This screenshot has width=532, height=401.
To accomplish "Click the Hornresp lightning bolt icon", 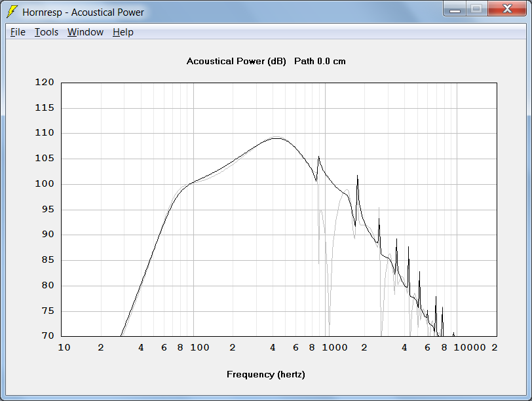I will click(x=12, y=12).
